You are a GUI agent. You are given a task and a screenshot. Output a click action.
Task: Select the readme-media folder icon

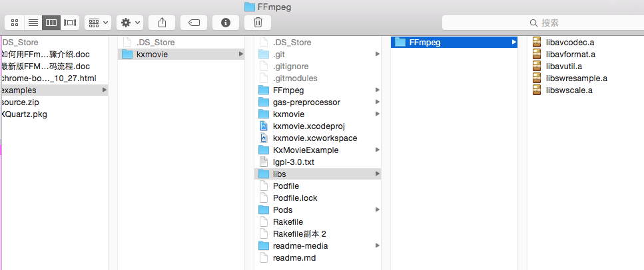pyautogui.click(x=264, y=246)
